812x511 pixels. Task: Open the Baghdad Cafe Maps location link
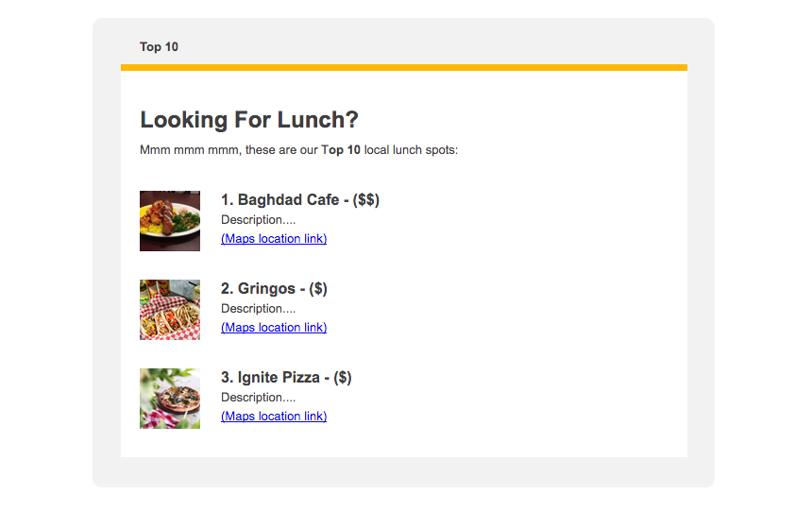click(x=274, y=239)
